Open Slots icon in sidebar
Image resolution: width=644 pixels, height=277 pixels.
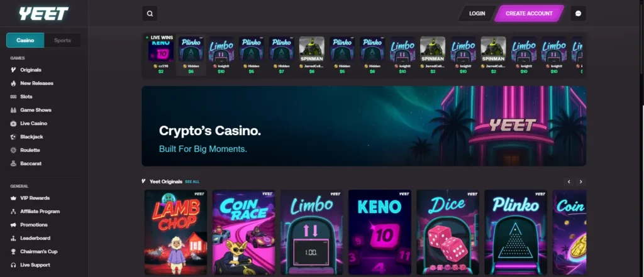tap(13, 97)
